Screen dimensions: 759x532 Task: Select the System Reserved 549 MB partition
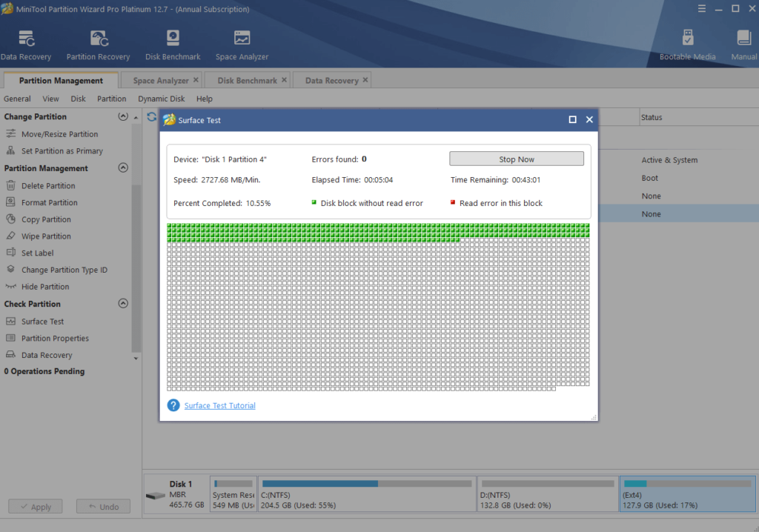[233, 493]
